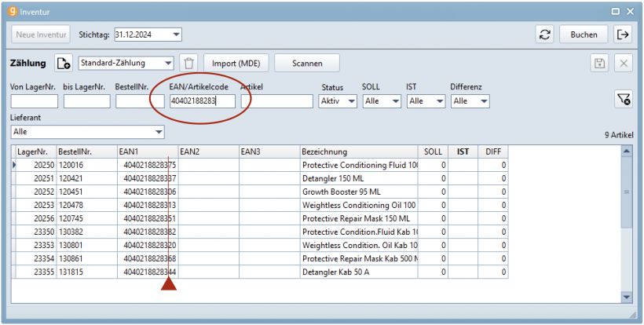The width and height of the screenshot is (644, 325).
Task: Delete the count using the trash icon
Action: pos(188,64)
